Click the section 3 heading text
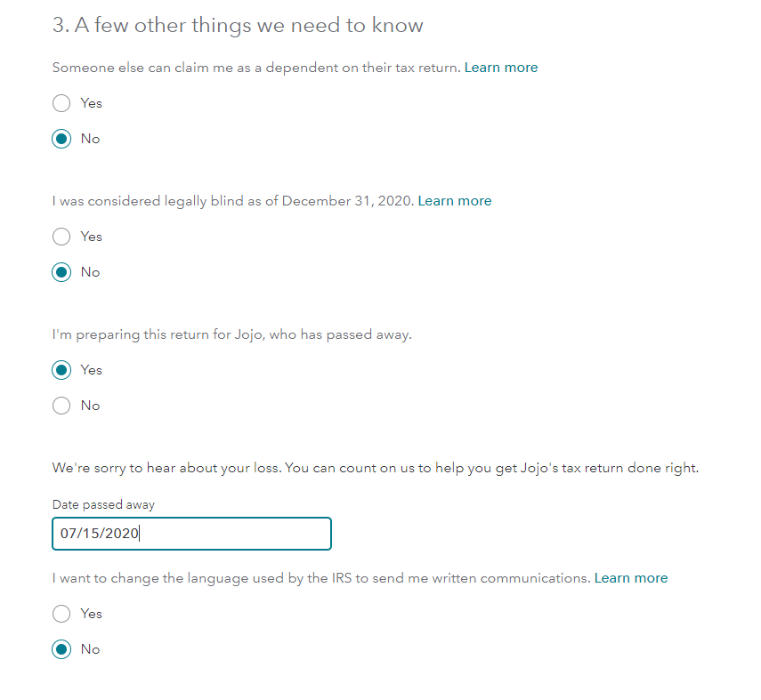This screenshot has width=761, height=700. pos(238,26)
